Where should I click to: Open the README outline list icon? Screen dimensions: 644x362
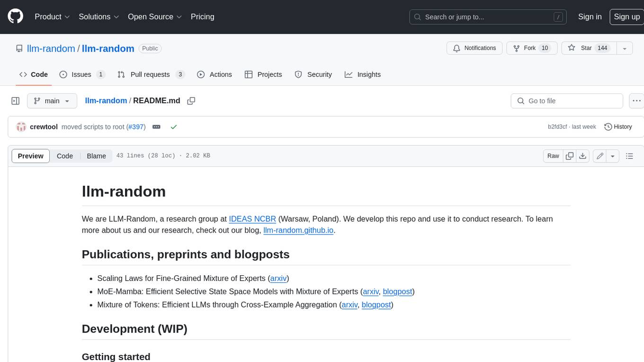pos(629,156)
